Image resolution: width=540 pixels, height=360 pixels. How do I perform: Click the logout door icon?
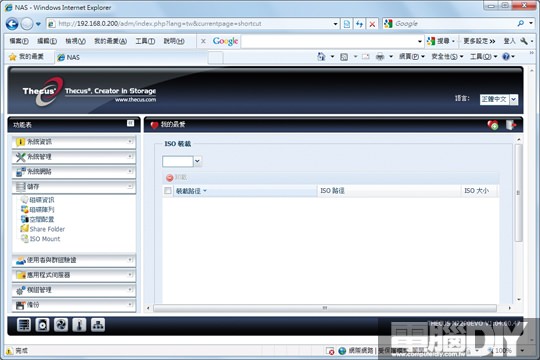(510, 125)
